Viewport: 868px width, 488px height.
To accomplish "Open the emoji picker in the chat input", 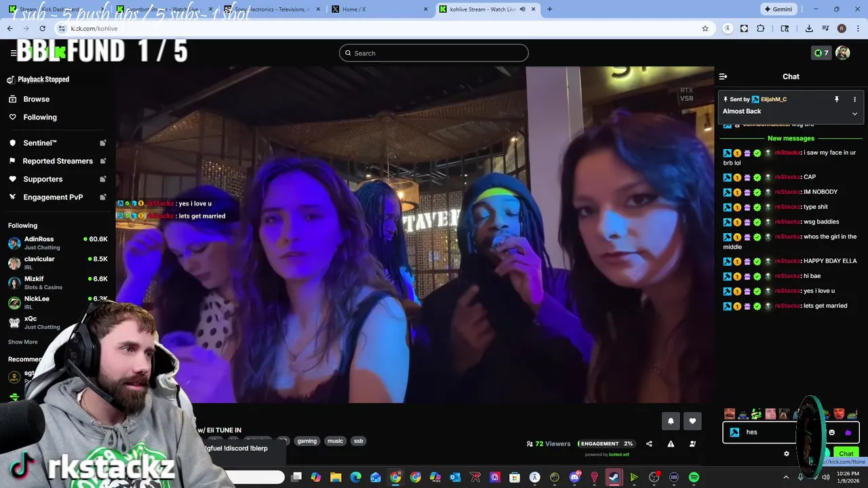I will [832, 432].
